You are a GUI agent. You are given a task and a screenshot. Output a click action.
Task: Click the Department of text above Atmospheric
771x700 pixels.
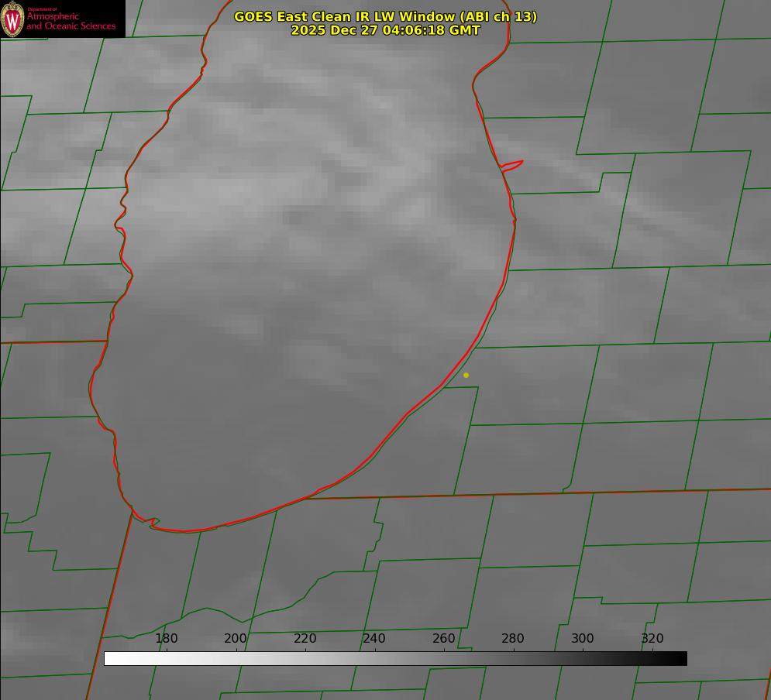click(x=42, y=9)
